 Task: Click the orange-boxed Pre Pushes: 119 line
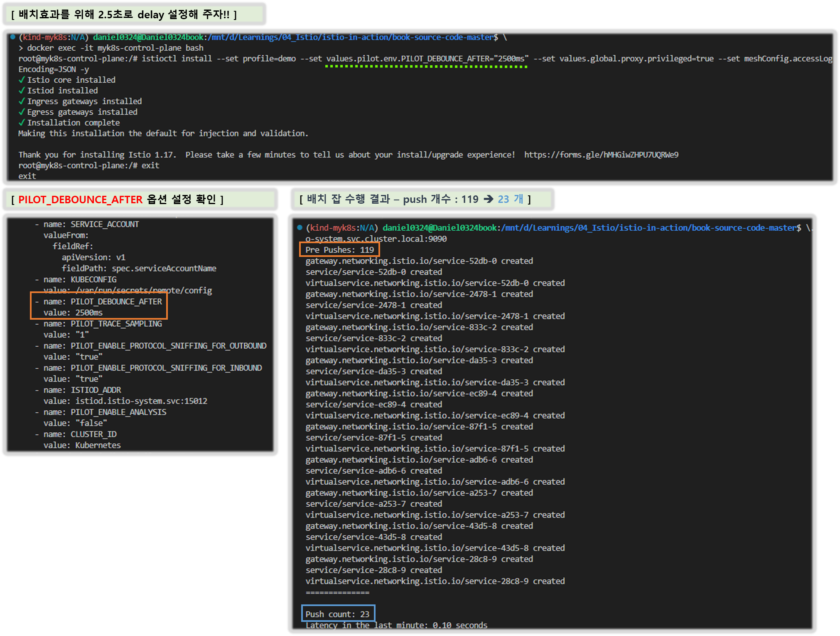(339, 250)
